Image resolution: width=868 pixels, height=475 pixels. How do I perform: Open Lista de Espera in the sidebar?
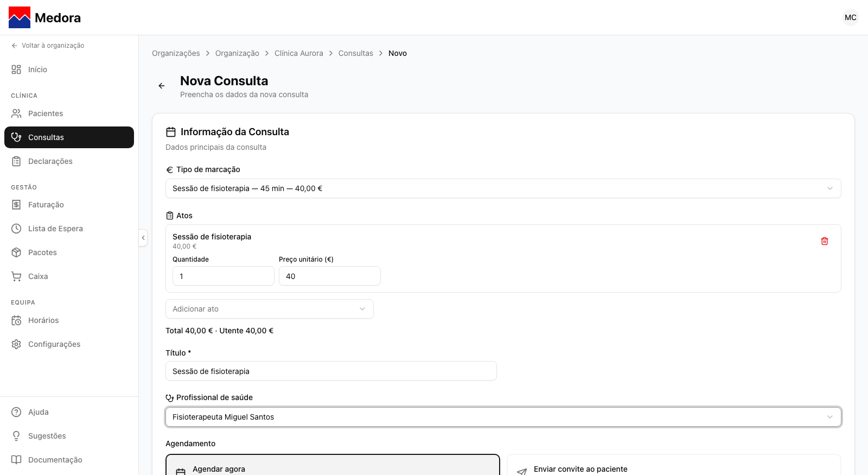[69, 229]
